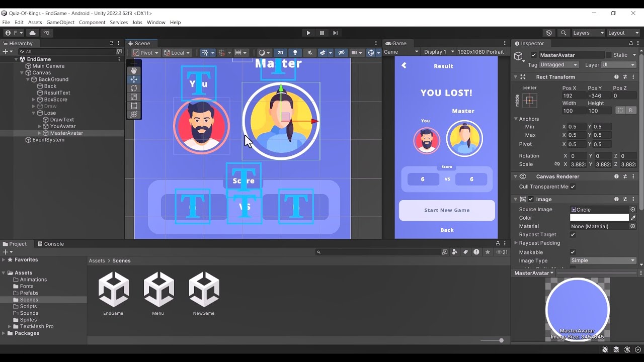Open Pivot mode dropdown in Scene
644x362 pixels.
coord(146,53)
